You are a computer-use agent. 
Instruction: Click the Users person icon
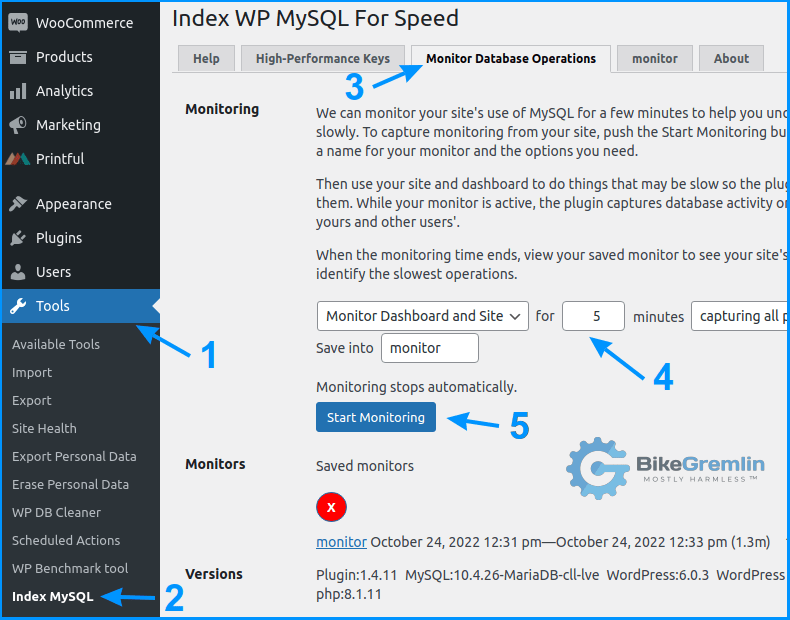pyautogui.click(x=18, y=272)
